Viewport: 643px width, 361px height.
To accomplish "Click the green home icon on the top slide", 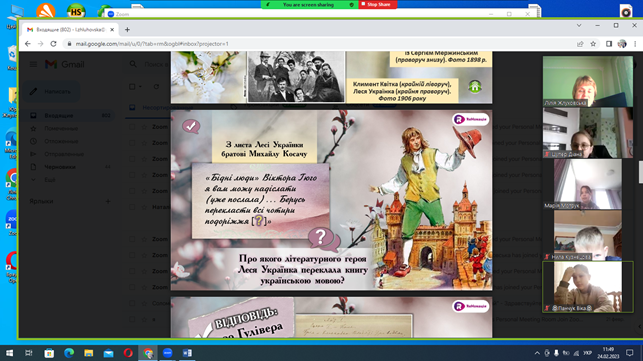I will [x=475, y=87].
